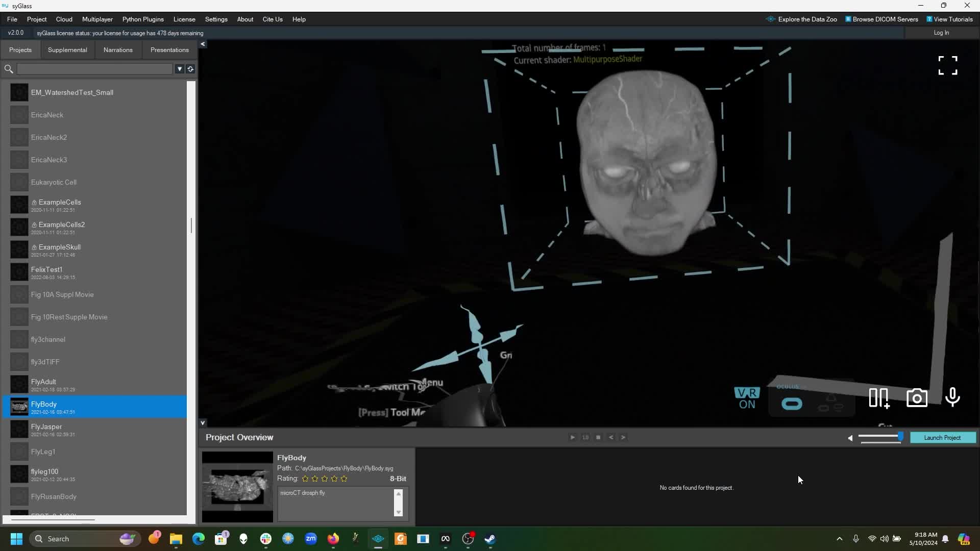Go to next frame in overview

623,437
